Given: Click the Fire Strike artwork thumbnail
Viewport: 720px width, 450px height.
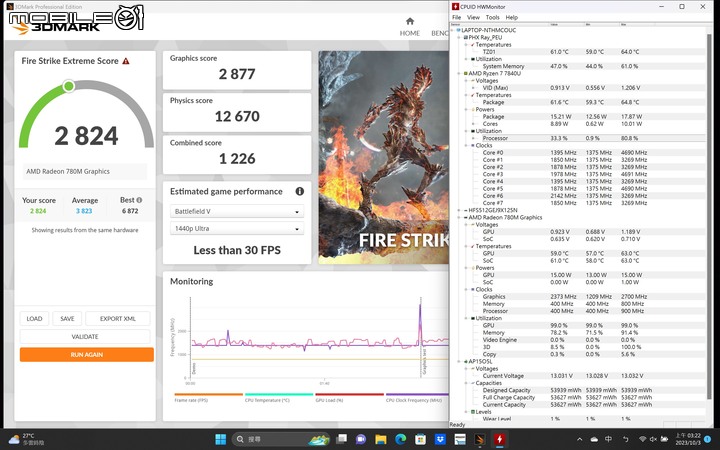Looking at the screenshot, I should 383,158.
